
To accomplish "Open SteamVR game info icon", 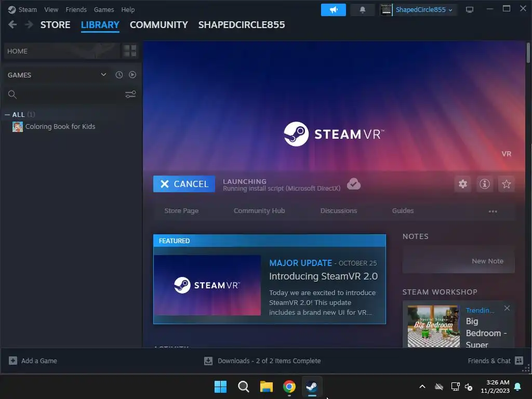I will 485,184.
